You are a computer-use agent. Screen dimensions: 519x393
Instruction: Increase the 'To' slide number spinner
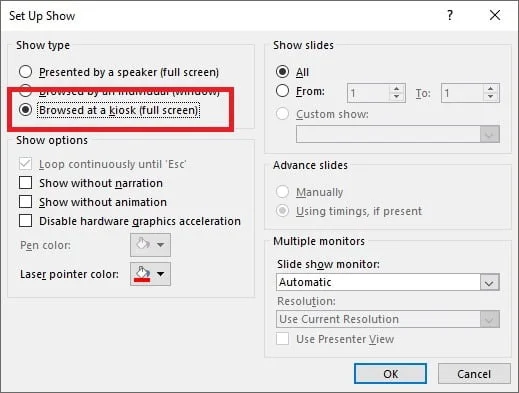(x=490, y=89)
